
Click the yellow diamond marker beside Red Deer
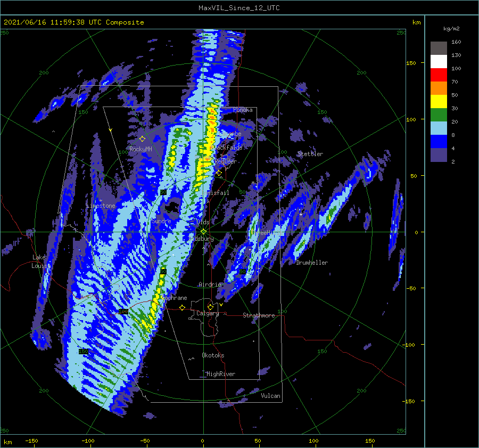tap(219, 173)
